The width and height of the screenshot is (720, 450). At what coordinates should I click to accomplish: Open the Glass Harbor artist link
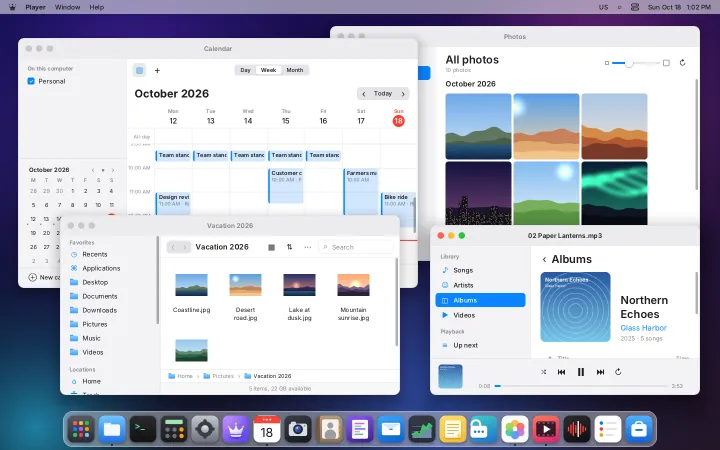[x=643, y=328]
